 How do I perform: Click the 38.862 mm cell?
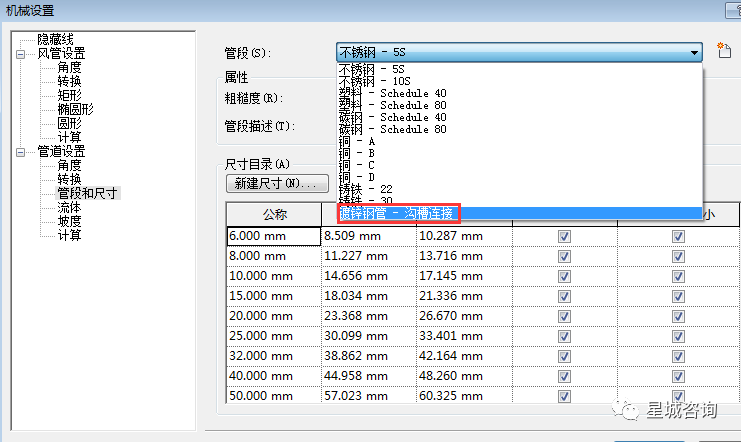pos(369,356)
